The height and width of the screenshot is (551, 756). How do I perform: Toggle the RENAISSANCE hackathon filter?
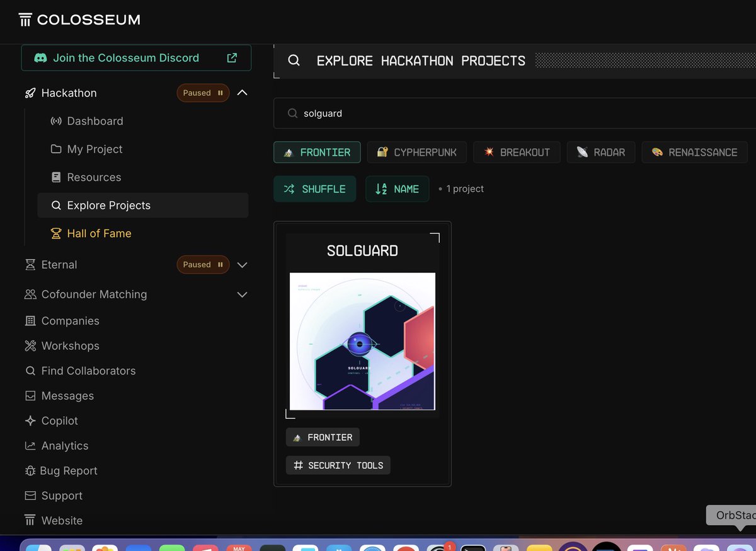coord(694,152)
